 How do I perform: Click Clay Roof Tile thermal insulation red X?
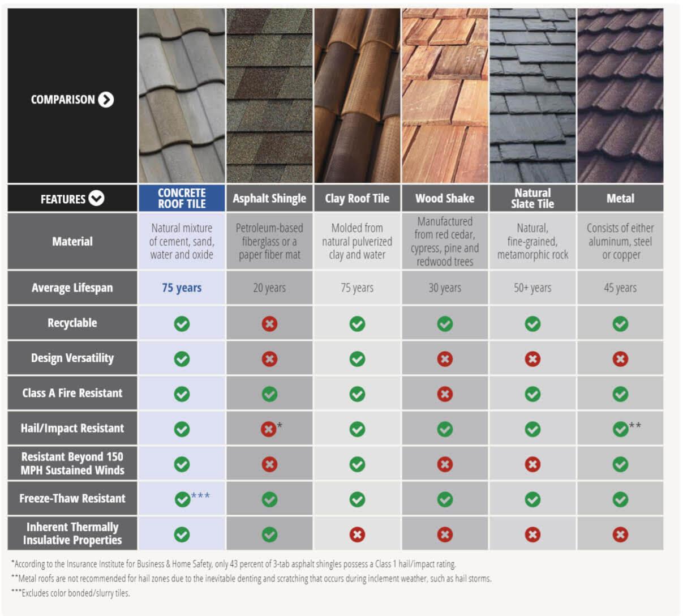[x=357, y=534]
